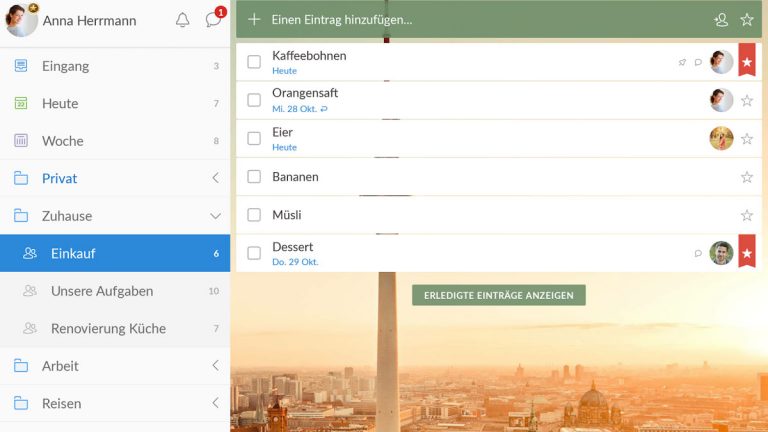This screenshot has width=768, height=432.
Task: Open the Renovierung Küche list
Action: pos(108,328)
